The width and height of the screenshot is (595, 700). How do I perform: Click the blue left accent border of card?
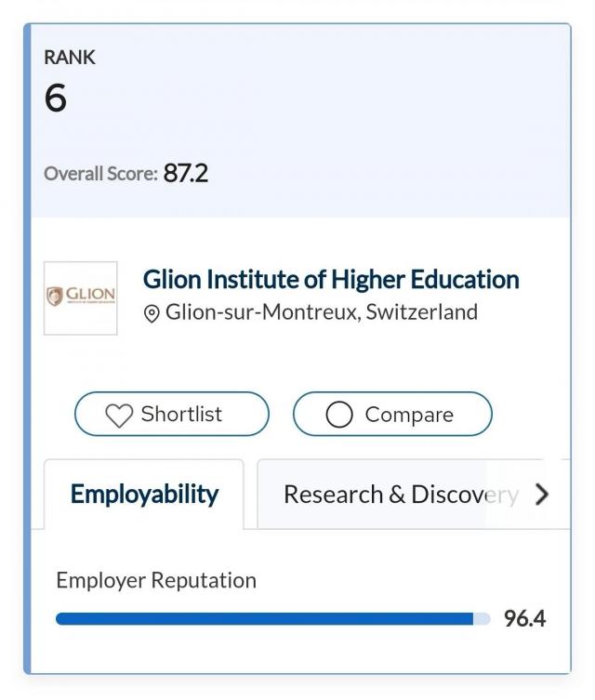point(27,372)
